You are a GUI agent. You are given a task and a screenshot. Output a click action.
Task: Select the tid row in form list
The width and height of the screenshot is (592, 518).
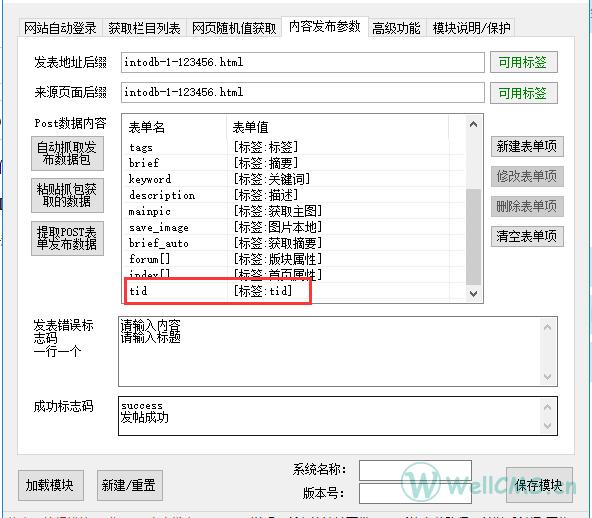(x=287, y=291)
